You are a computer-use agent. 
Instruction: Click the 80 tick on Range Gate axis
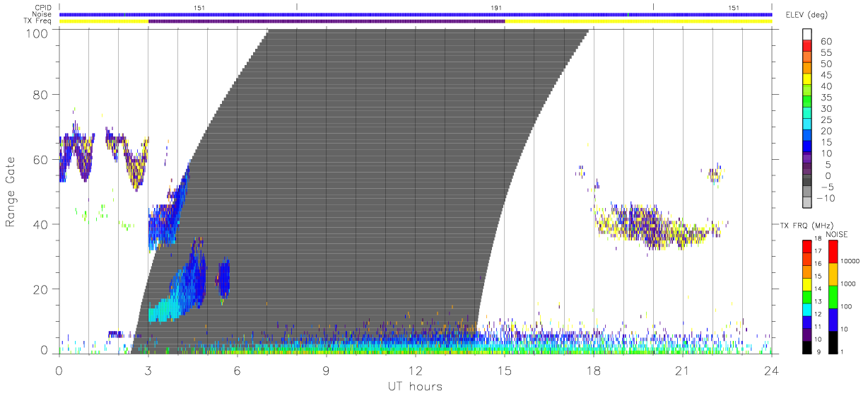41,95
